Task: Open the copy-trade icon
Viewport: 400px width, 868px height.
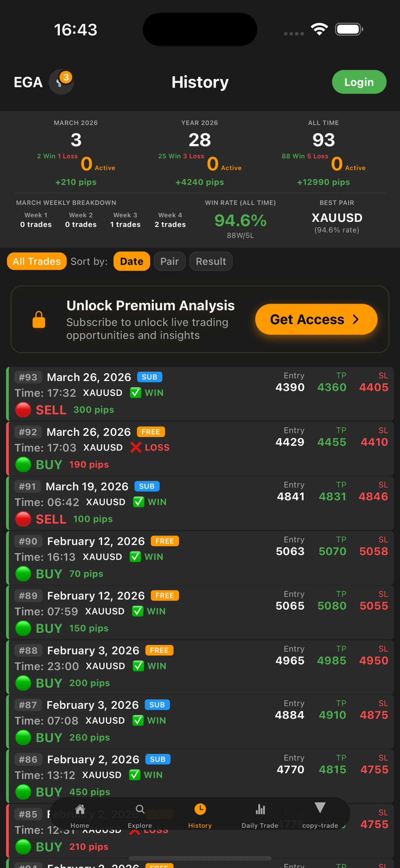Action: 320,808
